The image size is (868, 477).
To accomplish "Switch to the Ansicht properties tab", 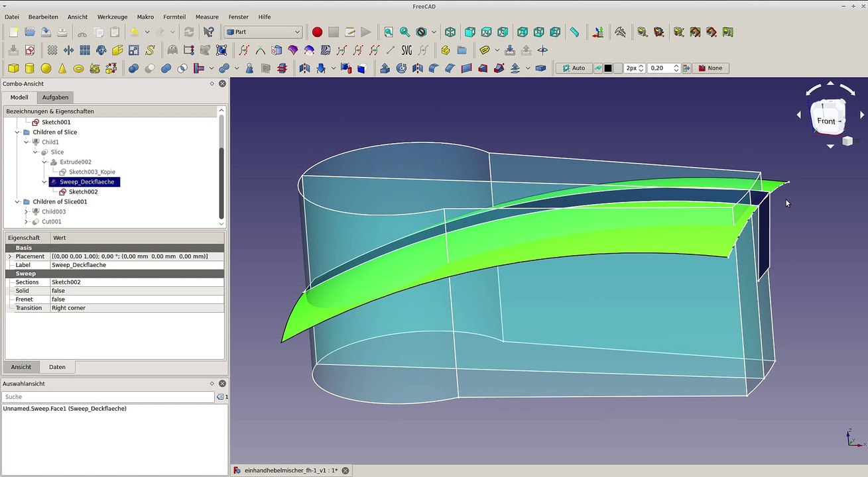I will 21,367.
